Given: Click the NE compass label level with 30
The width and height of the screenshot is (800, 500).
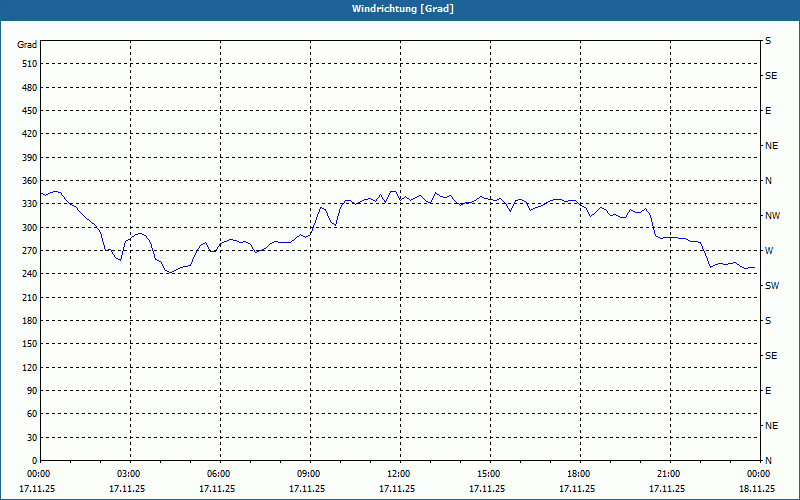Looking at the screenshot, I should tap(771, 426).
